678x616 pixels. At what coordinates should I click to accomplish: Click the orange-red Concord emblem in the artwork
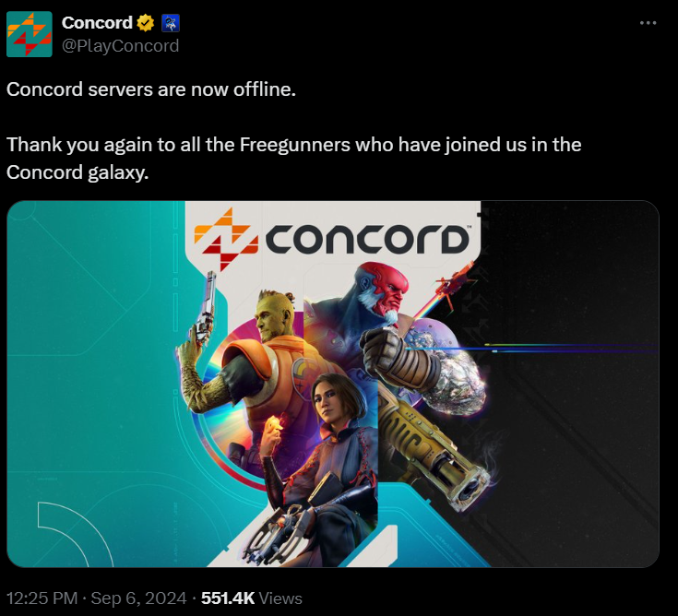point(226,239)
